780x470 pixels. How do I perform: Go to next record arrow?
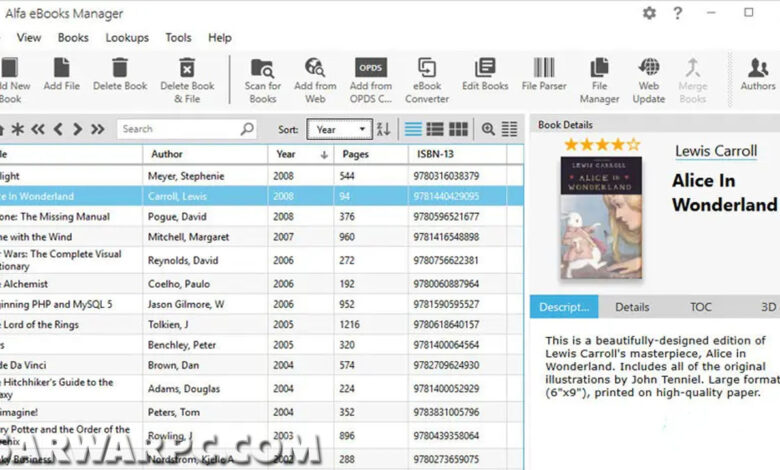click(77, 129)
